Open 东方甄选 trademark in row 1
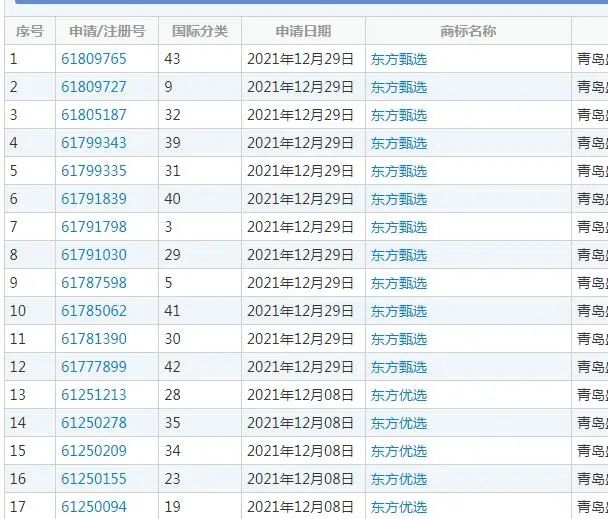Screen dimensions: 608x519 399,59
